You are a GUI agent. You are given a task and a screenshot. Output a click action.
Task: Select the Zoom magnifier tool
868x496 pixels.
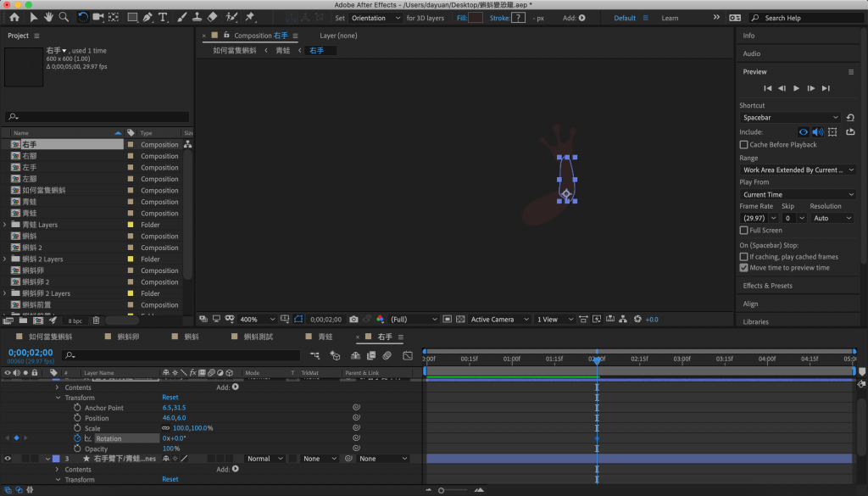tap(64, 18)
